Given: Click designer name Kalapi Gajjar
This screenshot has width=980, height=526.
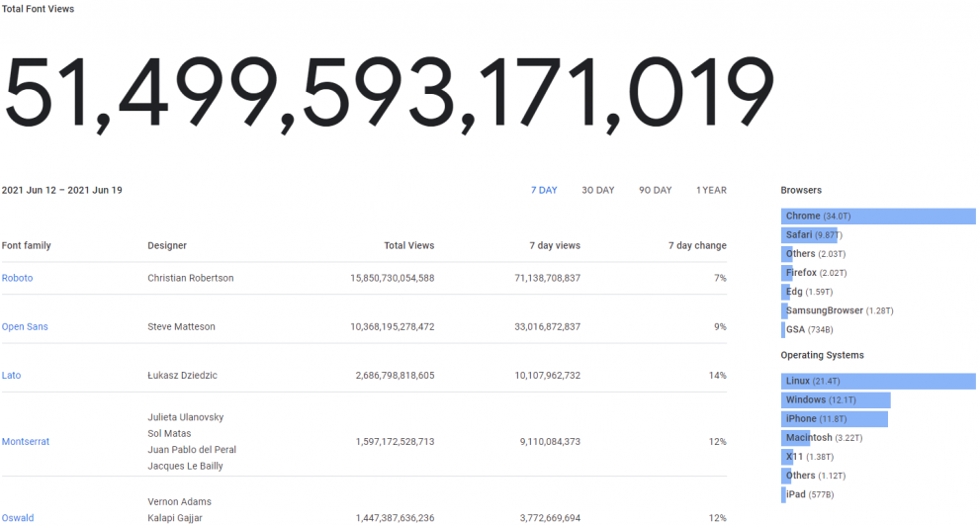Looking at the screenshot, I should (x=175, y=518).
